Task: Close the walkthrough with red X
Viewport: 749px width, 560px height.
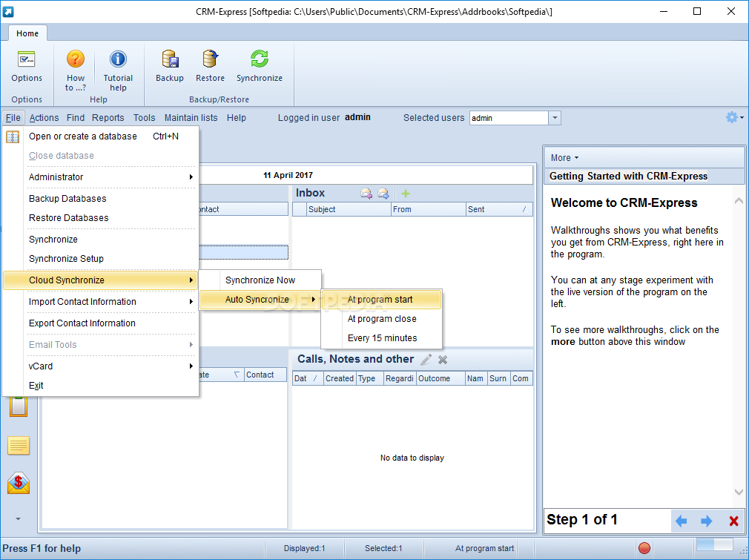Action: click(733, 521)
